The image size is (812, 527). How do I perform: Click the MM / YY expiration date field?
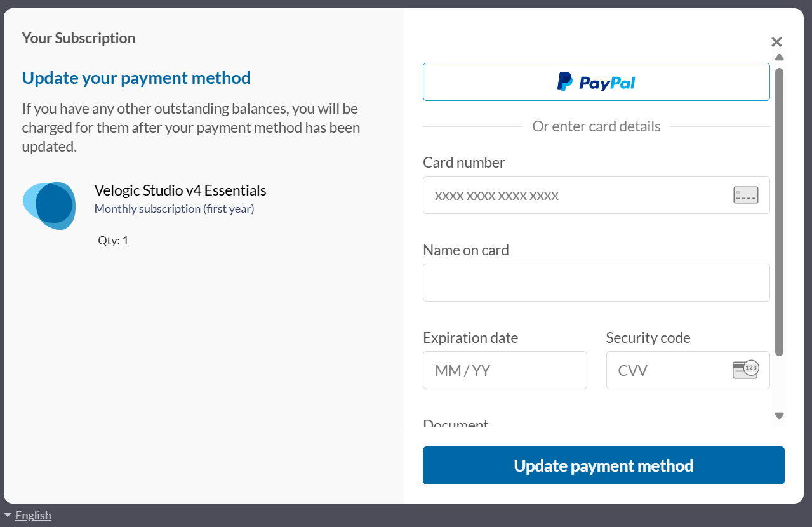[505, 370]
